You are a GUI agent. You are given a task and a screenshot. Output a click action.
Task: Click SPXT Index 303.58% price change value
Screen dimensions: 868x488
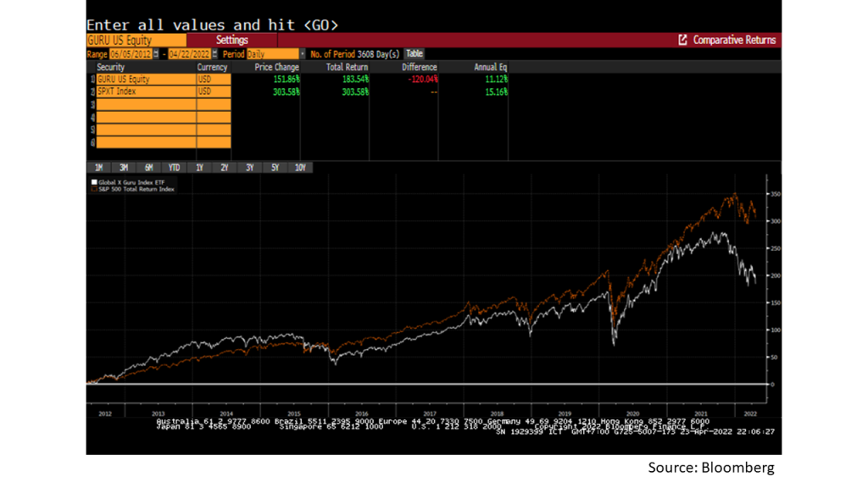[287, 91]
